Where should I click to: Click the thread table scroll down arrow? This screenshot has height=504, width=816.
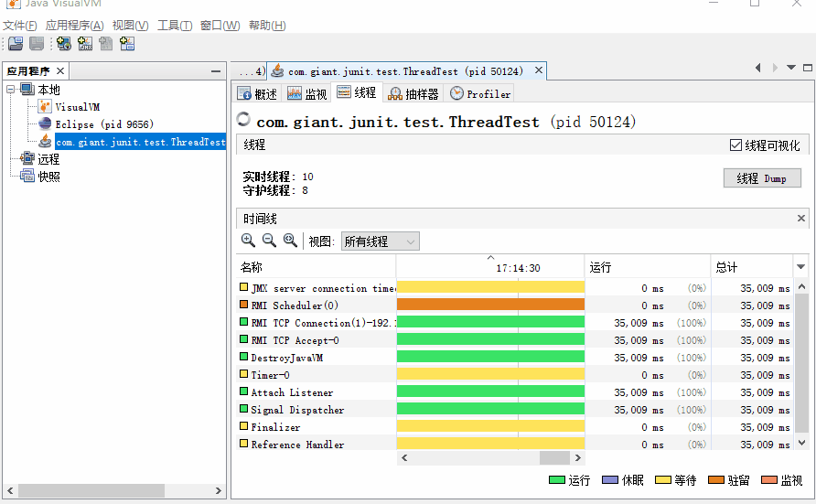click(801, 443)
